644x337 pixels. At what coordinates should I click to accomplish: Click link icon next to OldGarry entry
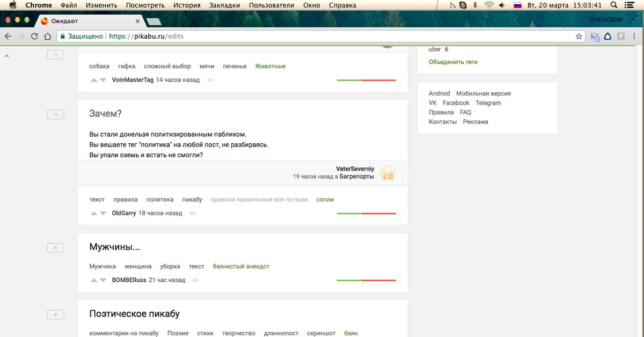pyautogui.click(x=193, y=213)
